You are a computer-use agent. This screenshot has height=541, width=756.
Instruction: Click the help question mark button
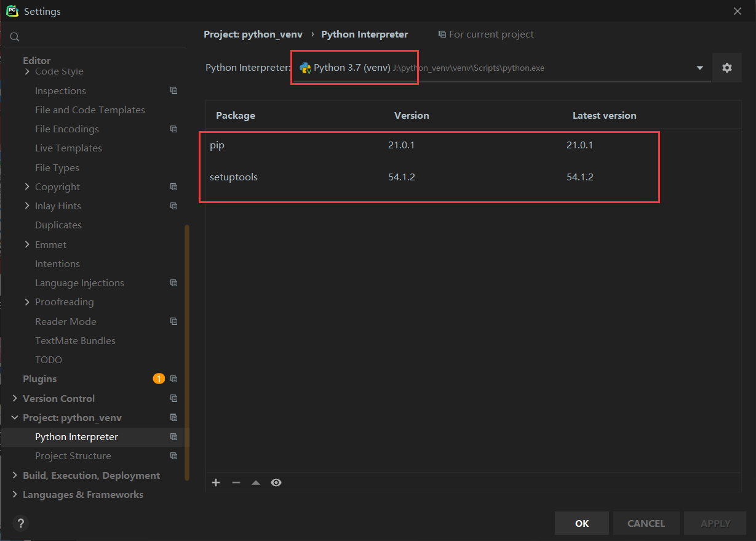pyautogui.click(x=21, y=524)
